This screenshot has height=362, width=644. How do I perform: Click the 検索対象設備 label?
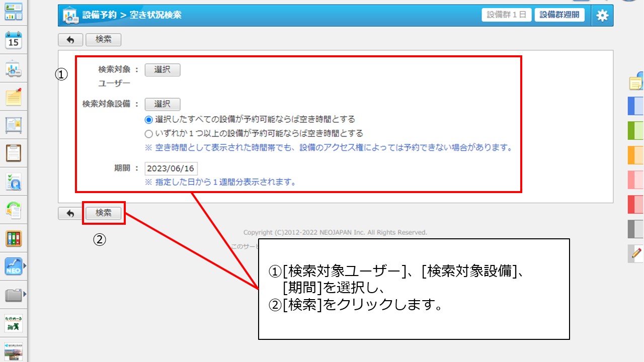(x=106, y=104)
